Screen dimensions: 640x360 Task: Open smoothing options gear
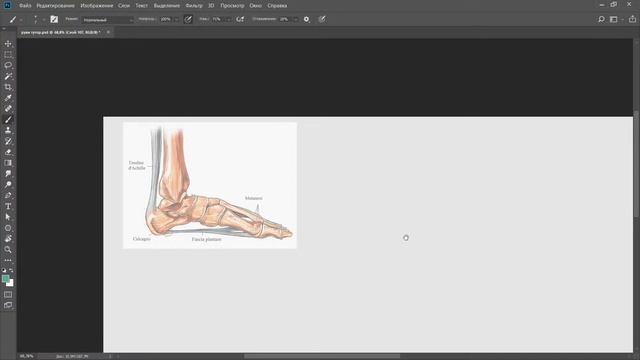307,19
